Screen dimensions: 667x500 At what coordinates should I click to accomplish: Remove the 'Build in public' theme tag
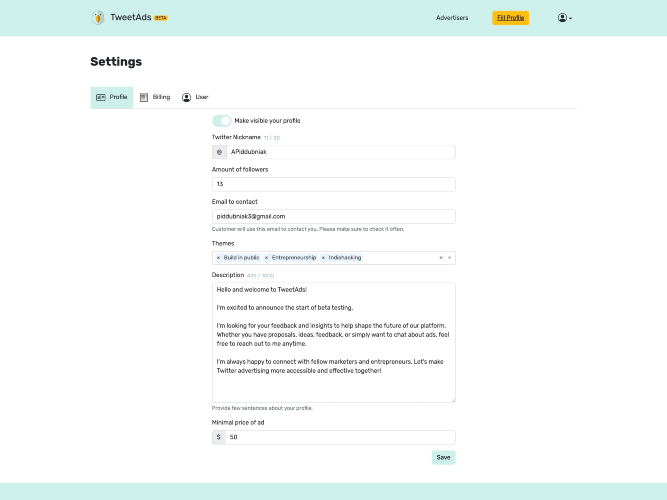218,258
